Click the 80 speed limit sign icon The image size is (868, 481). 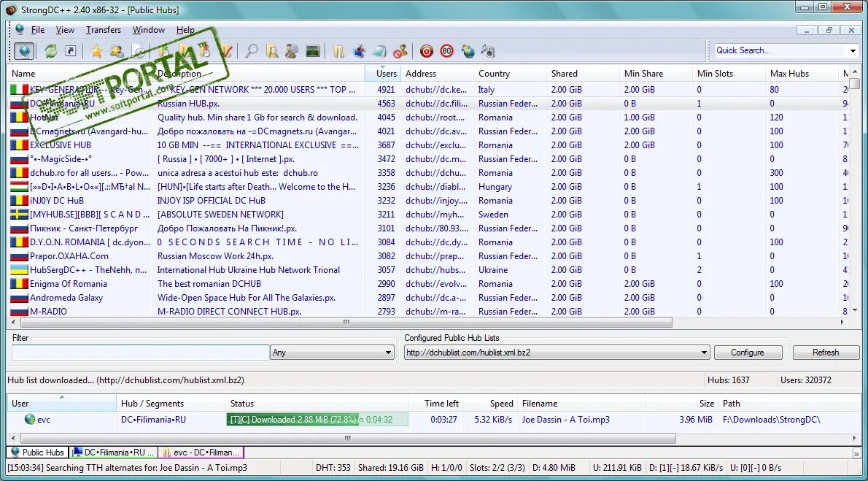(447, 52)
